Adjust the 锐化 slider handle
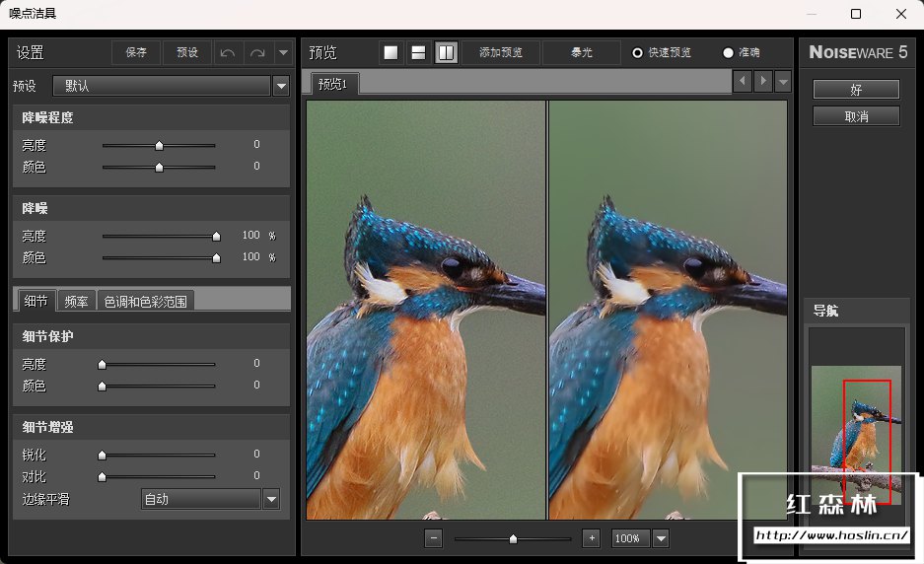Screen dimensions: 924x564 click(x=102, y=455)
